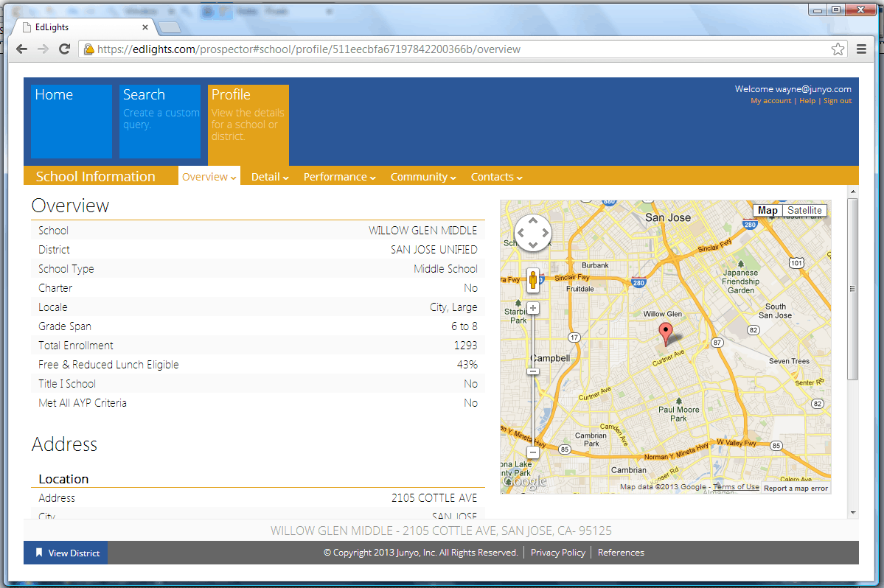Click the School Information header label
Viewport: 884px width, 588px height.
[x=95, y=177]
